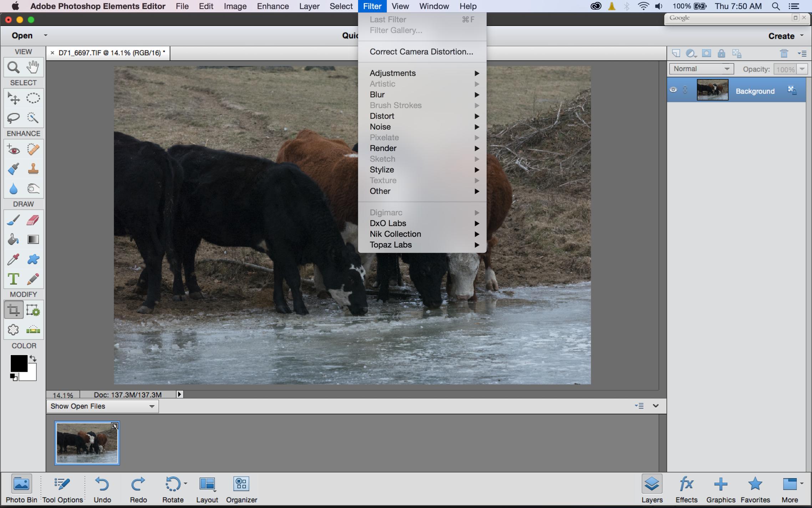Open the Opacity dropdown arrow
This screenshot has height=508, width=812.
pos(802,69)
